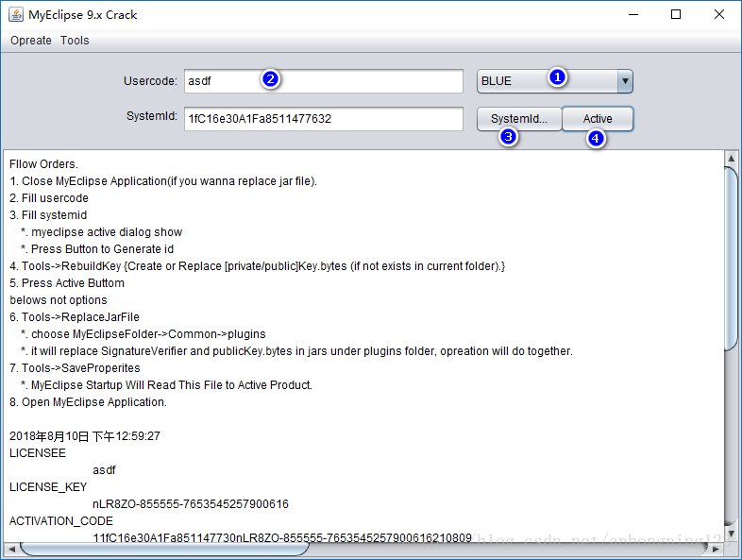Screen dimensions: 742x560
Task: Click the SystemId... generate button
Action: [x=519, y=118]
